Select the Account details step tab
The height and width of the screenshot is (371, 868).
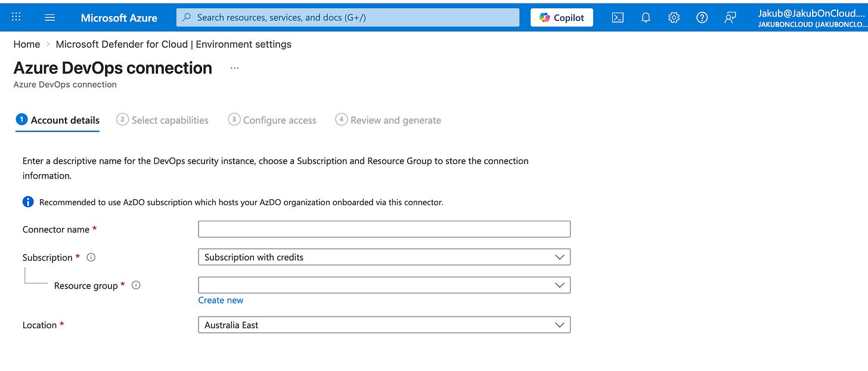58,120
